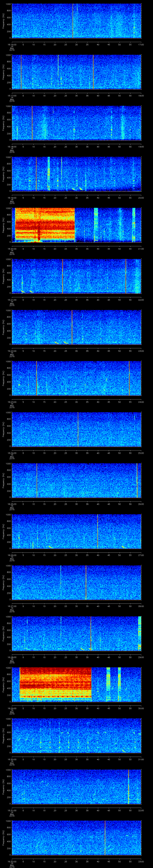Click the 25:00 end time label
The image size is (153, 868).
click(141, 453)
